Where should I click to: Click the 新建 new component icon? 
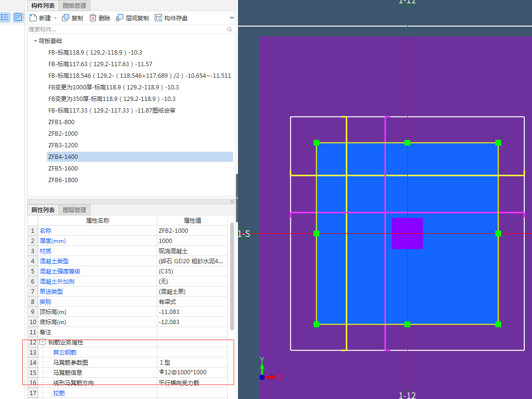click(x=33, y=17)
